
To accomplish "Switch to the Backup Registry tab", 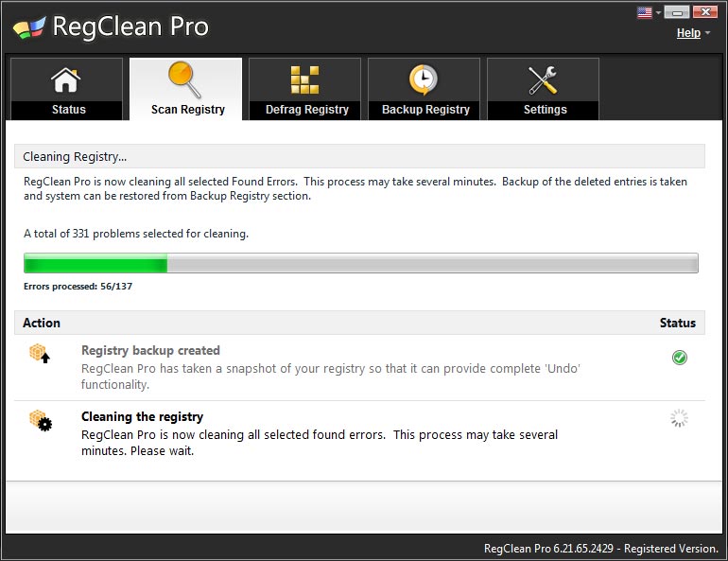I will tap(424, 89).
